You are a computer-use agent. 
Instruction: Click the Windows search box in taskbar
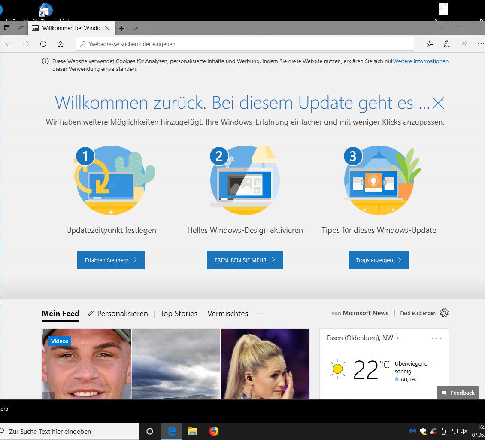pos(70,431)
